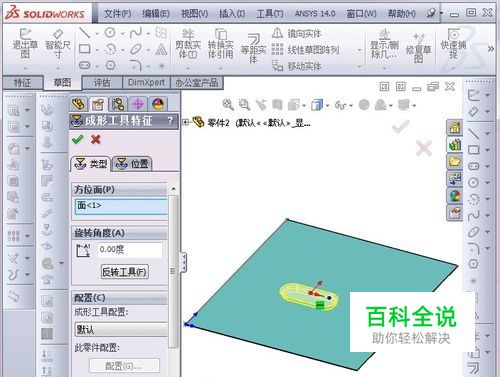The width and height of the screenshot is (500, 377).
Task: Switch to 类型 (Type) tab
Action: (x=90, y=164)
